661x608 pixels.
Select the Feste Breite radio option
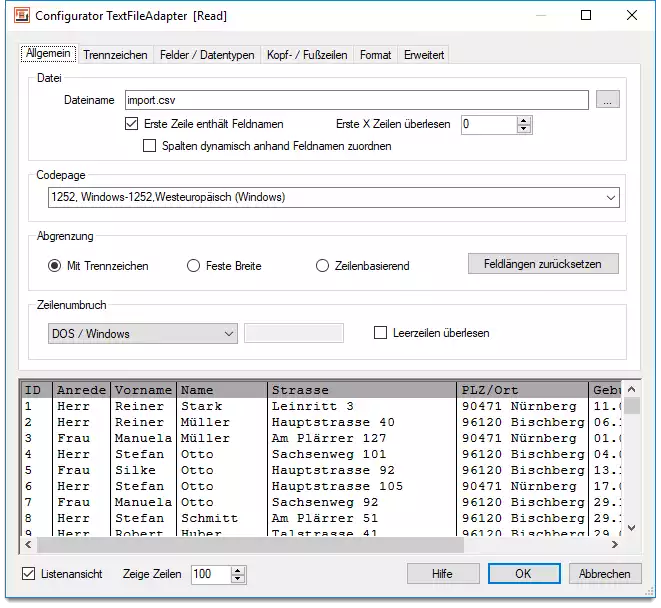point(194,266)
